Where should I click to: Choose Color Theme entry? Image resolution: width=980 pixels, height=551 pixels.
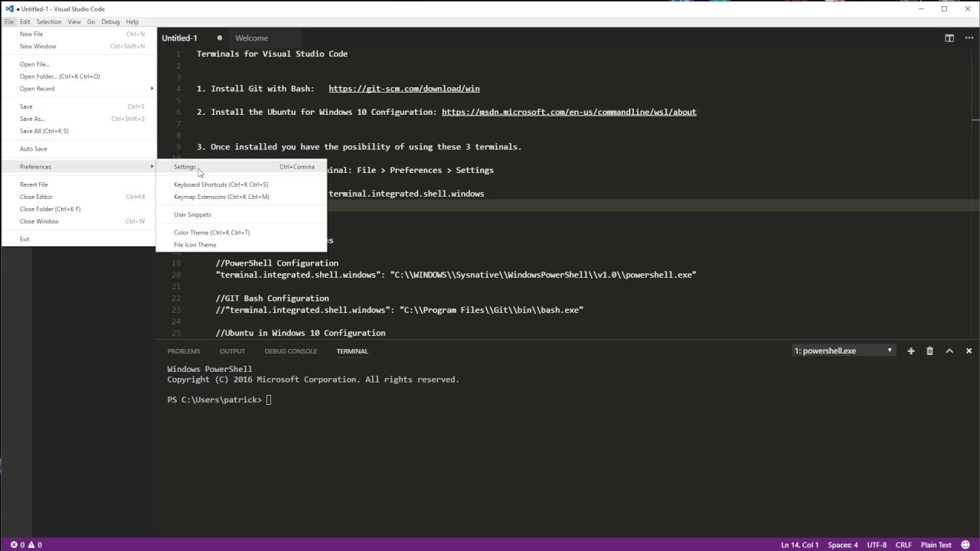coord(241,233)
